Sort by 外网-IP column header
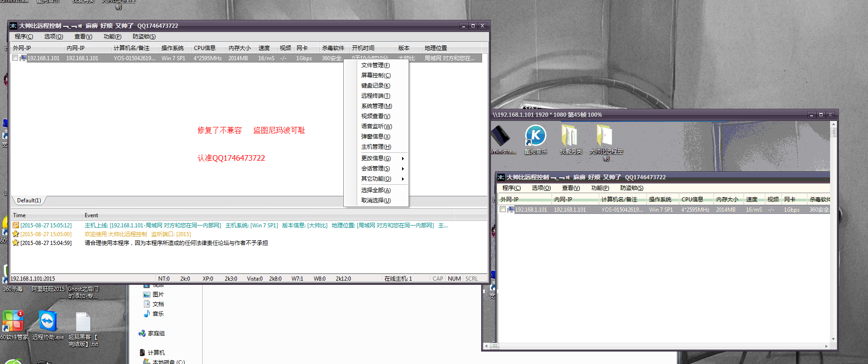868x364 pixels. (37, 48)
